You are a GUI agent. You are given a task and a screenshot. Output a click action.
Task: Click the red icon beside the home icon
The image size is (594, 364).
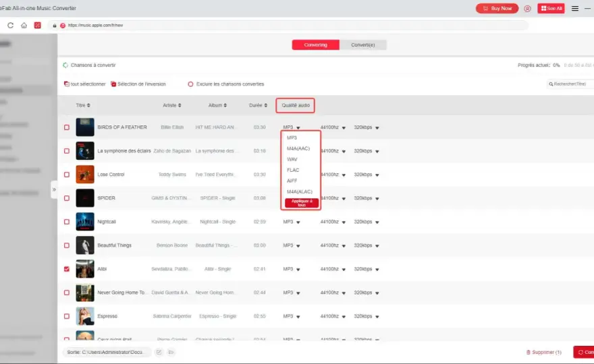[38, 26]
